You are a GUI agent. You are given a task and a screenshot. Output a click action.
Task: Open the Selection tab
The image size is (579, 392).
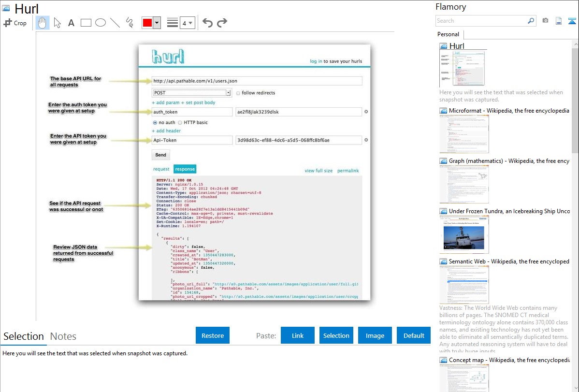24,336
